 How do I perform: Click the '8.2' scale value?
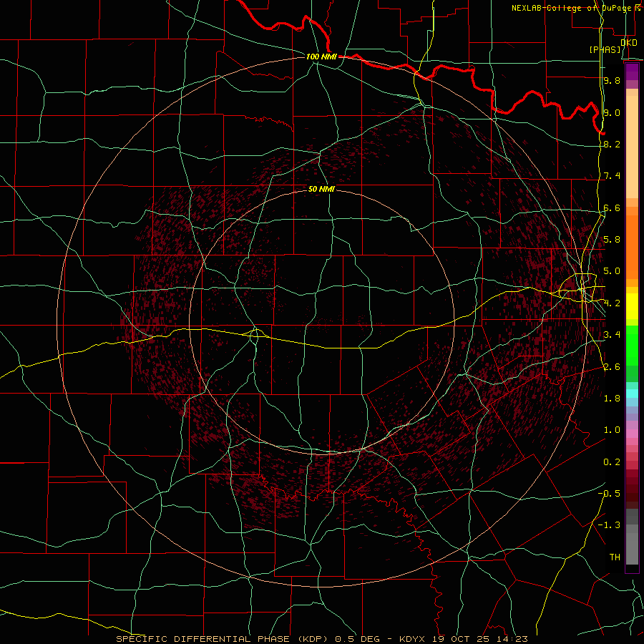pyautogui.click(x=612, y=144)
